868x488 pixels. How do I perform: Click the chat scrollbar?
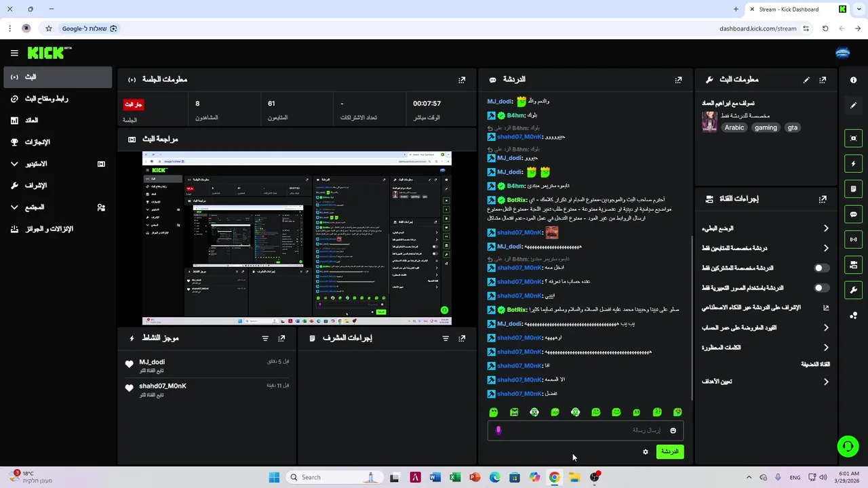691,317
